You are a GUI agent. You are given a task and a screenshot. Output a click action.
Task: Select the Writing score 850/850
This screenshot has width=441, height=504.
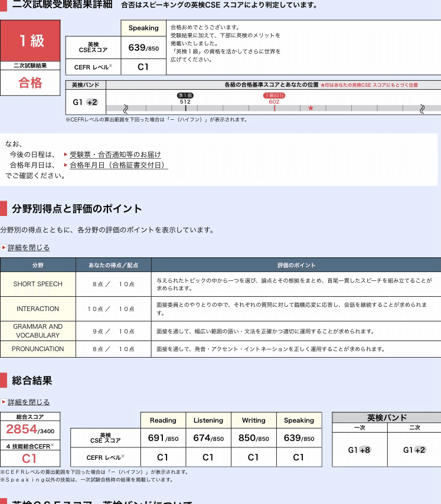(x=254, y=438)
